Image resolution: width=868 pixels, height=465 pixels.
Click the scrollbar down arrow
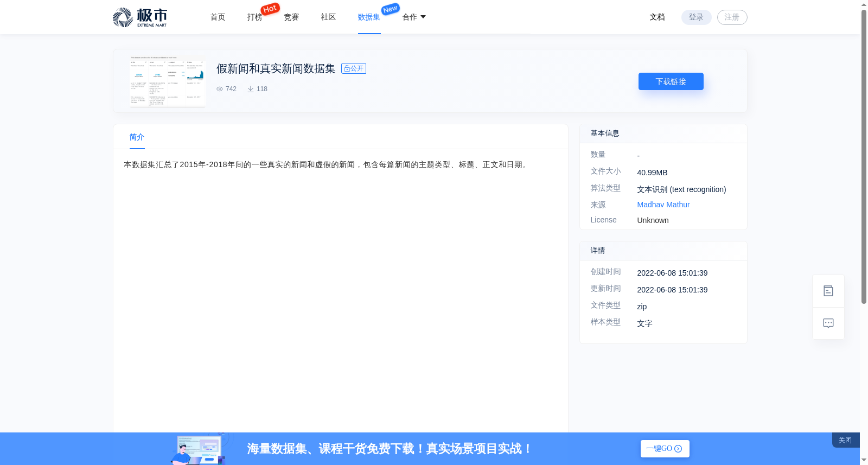pyautogui.click(x=864, y=460)
